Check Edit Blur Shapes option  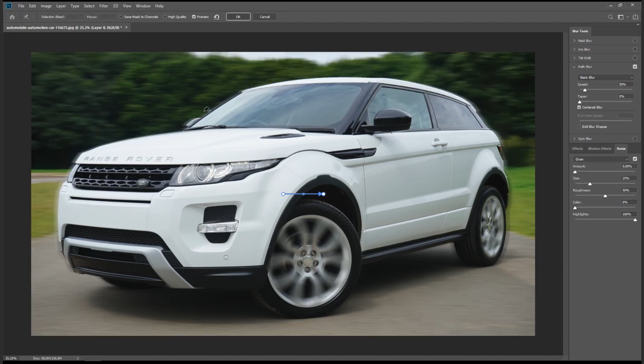click(579, 127)
